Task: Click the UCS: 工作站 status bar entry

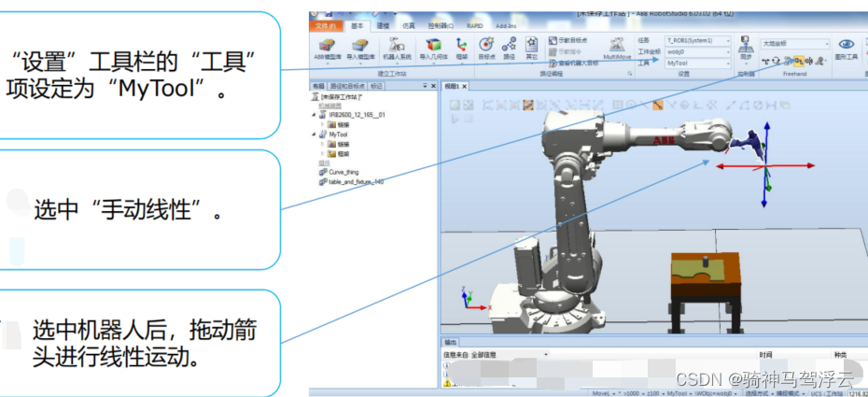Action: pyautogui.click(x=825, y=393)
